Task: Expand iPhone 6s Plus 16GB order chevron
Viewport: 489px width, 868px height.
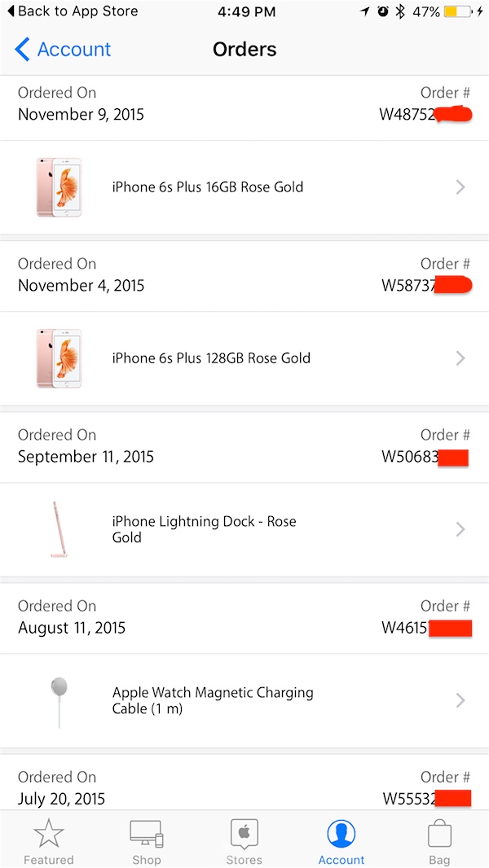Action: point(460,187)
